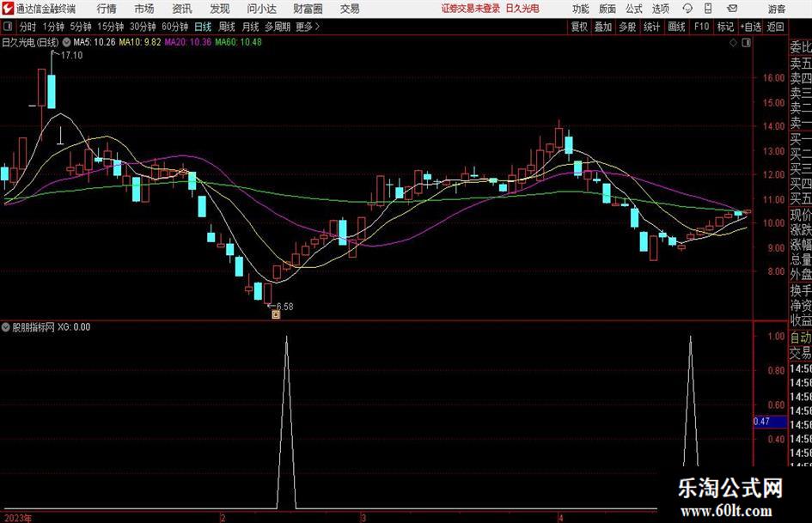Screen dimensions: 812x523
Task: Click the 复权 toolbar button
Action: point(579,27)
